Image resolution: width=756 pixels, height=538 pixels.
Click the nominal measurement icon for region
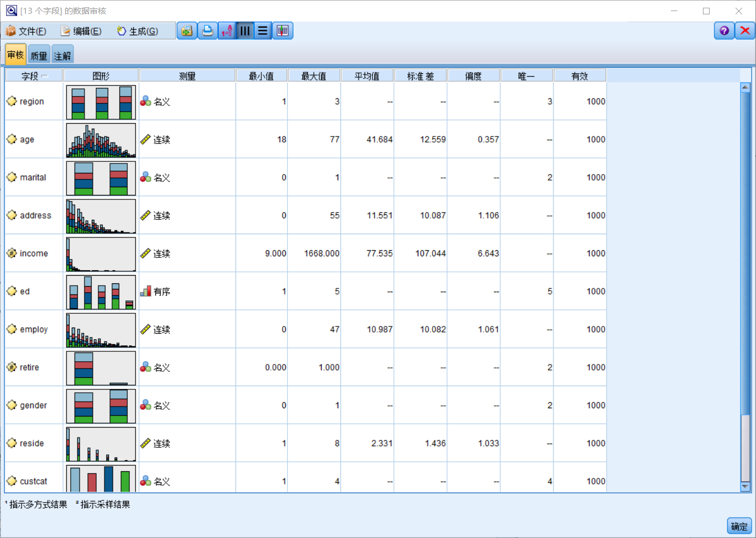click(x=145, y=101)
